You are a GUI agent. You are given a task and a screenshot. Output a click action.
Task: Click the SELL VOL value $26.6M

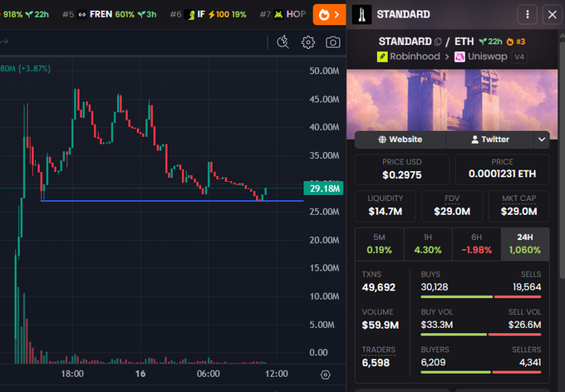[x=524, y=325]
